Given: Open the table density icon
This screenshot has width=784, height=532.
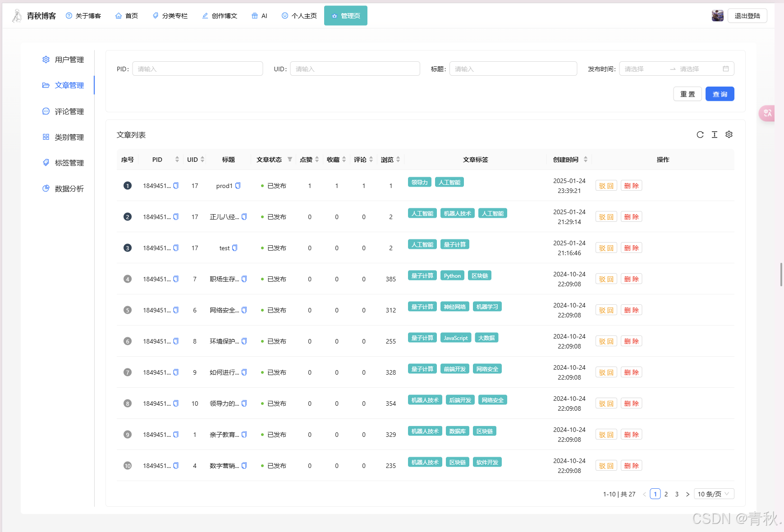Looking at the screenshot, I should [715, 135].
